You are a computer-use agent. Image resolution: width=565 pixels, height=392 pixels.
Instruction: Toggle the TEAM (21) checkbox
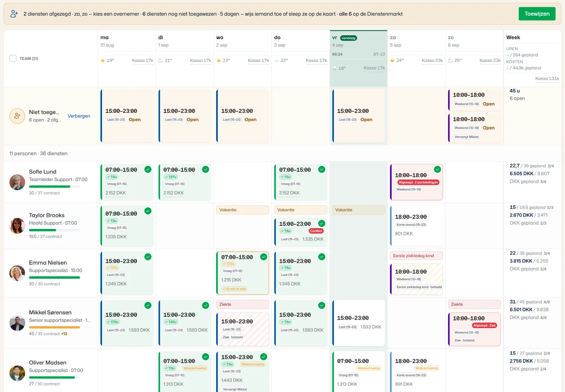13,59
